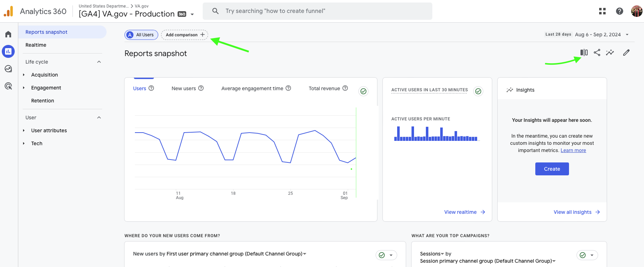The width and height of the screenshot is (644, 267).
Task: Open the Home icon in left rail
Action: coord(8,34)
